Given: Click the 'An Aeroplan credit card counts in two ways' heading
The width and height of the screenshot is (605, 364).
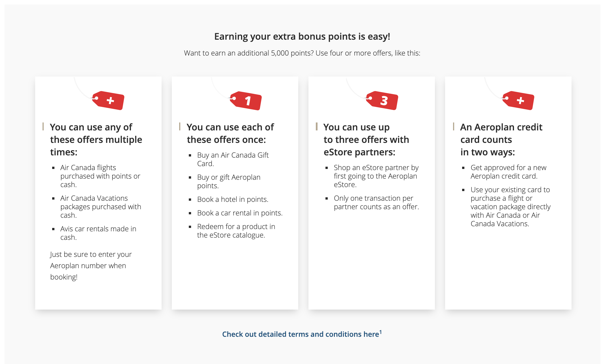Looking at the screenshot, I should (501, 139).
